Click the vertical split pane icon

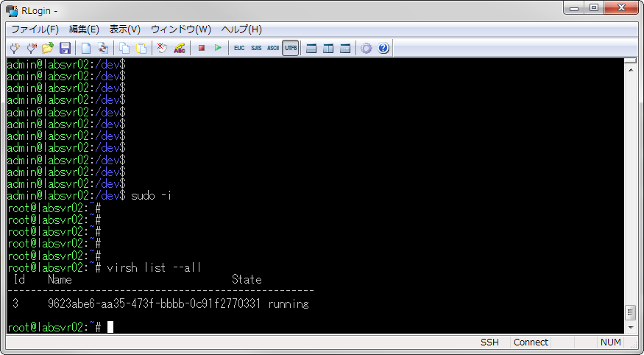pos(328,49)
